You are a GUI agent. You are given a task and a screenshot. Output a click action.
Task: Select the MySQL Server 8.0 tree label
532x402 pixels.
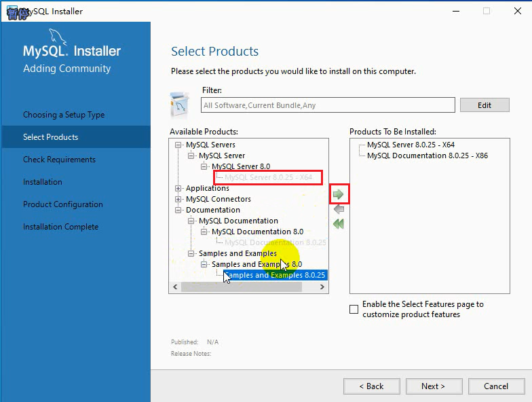(x=241, y=167)
